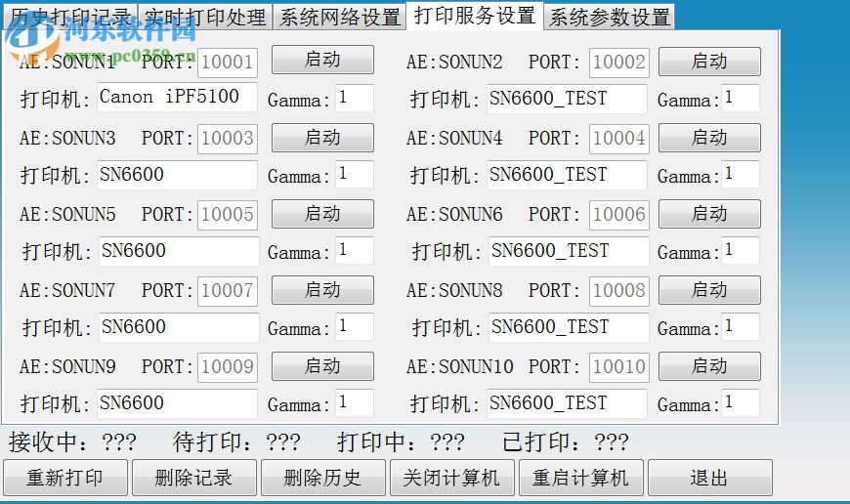The height and width of the screenshot is (504, 850).
Task: Select the 打印服务设置 tab
Action: 474,16
